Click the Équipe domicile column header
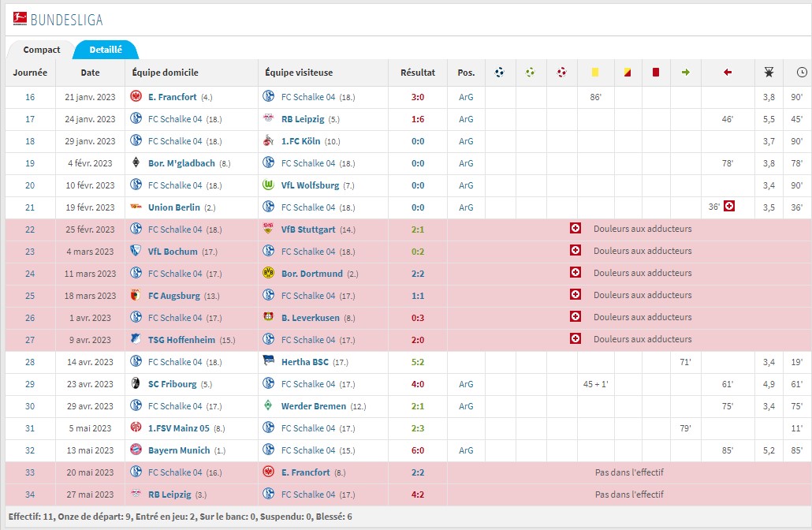The height and width of the screenshot is (530, 812). [166, 73]
